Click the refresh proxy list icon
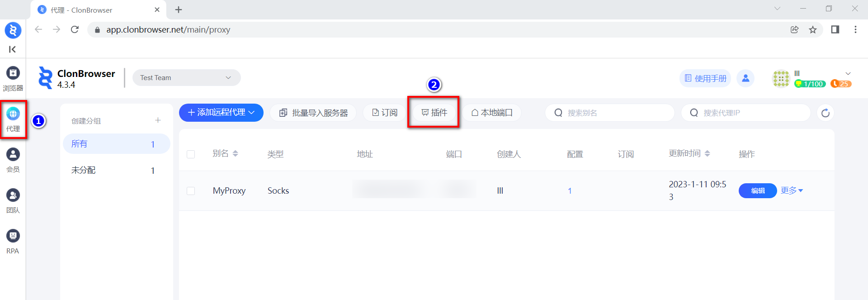This screenshot has height=300, width=868. (x=825, y=113)
